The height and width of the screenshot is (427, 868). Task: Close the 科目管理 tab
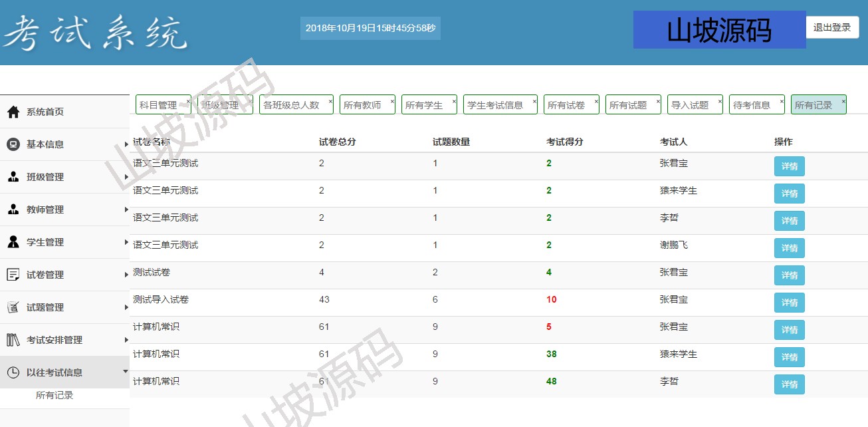[x=188, y=101]
